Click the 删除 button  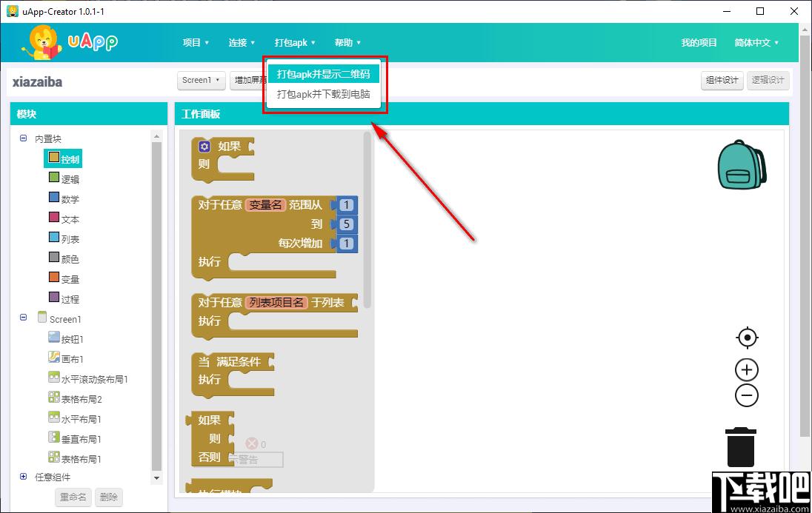point(109,497)
